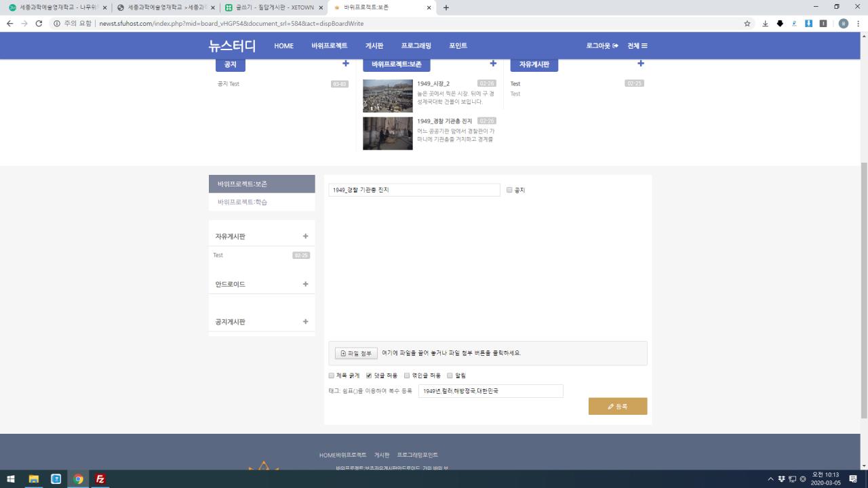This screenshot has height=488, width=868.
Task: Open 프로그래밍 in the top navigation
Action: (416, 45)
